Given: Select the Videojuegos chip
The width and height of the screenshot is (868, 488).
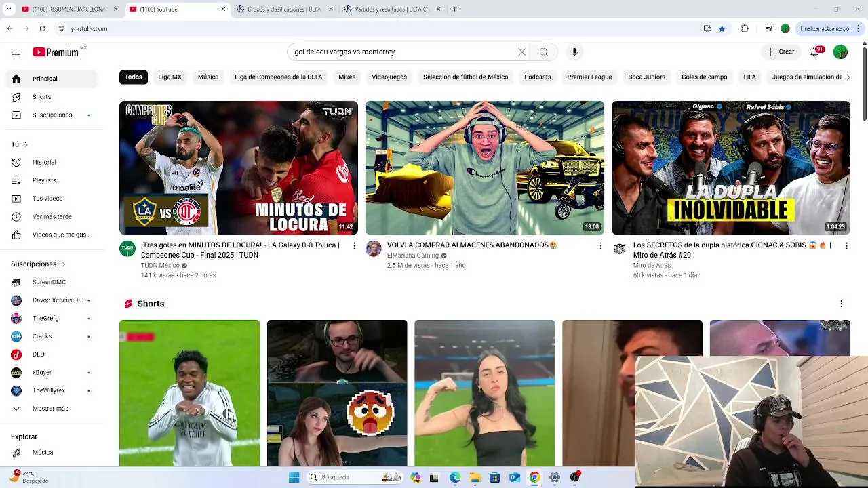Looking at the screenshot, I should pyautogui.click(x=389, y=77).
